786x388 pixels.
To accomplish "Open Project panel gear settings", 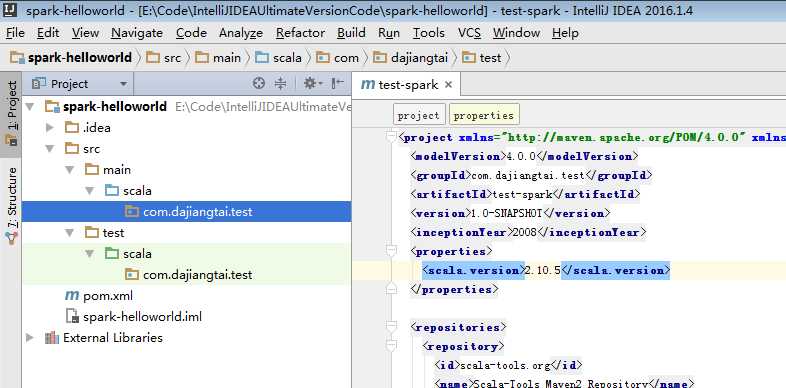I will (x=313, y=84).
